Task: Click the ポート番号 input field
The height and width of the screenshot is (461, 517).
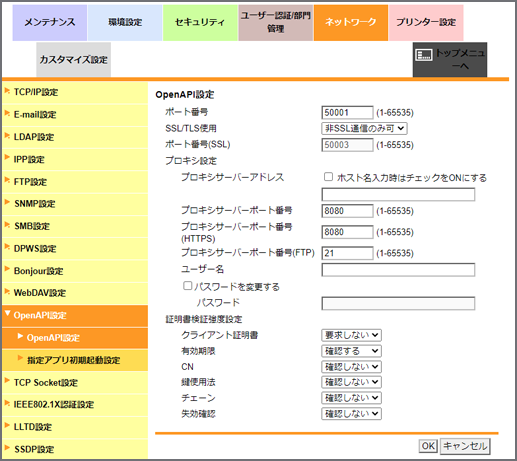Action: pyautogui.click(x=347, y=112)
